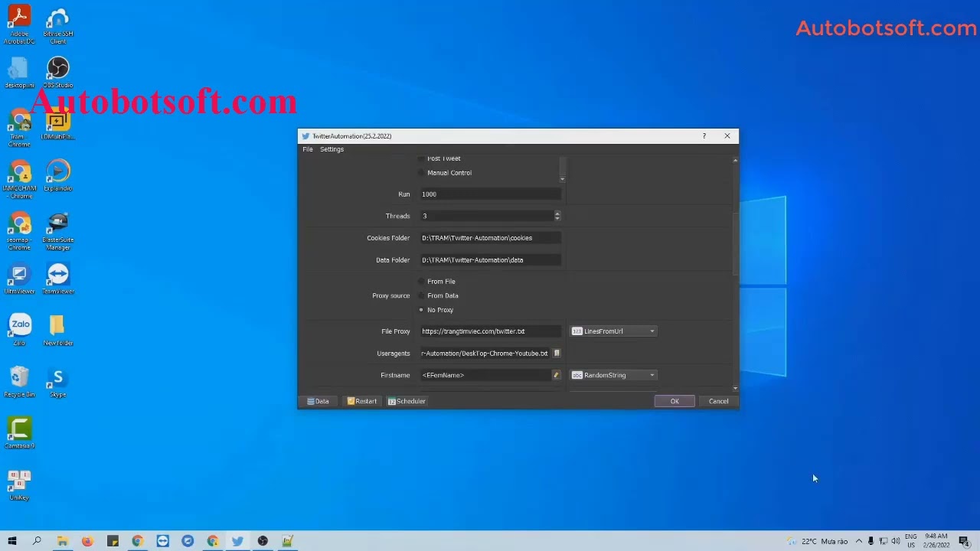Screen dimensions: 980x551
Task: Choose From Data proxy source
Action: pyautogui.click(x=439, y=295)
